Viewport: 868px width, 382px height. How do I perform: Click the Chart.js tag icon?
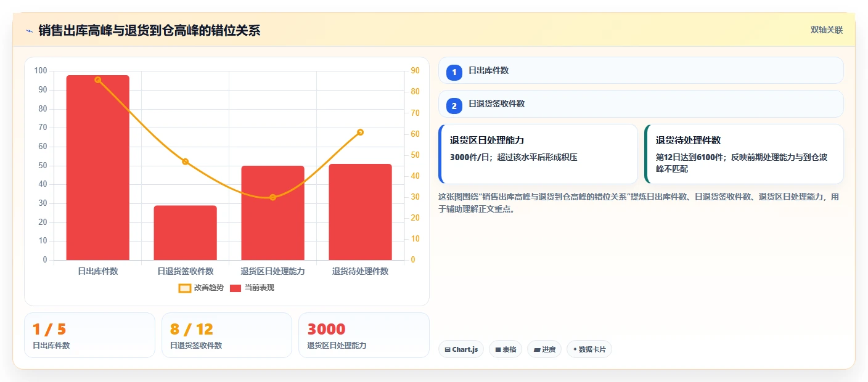(448, 350)
